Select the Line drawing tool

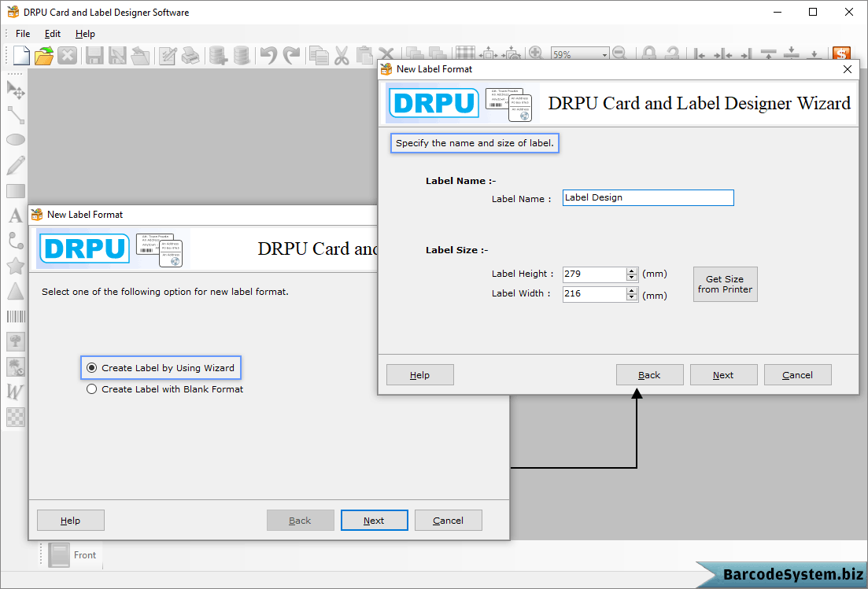click(16, 115)
